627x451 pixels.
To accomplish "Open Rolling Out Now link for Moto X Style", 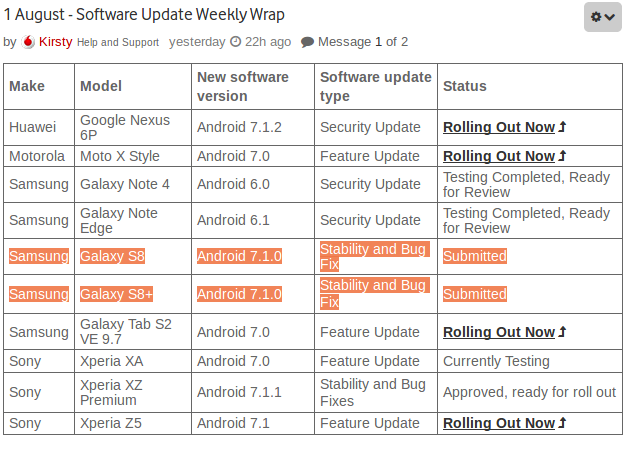I will (x=498, y=156).
